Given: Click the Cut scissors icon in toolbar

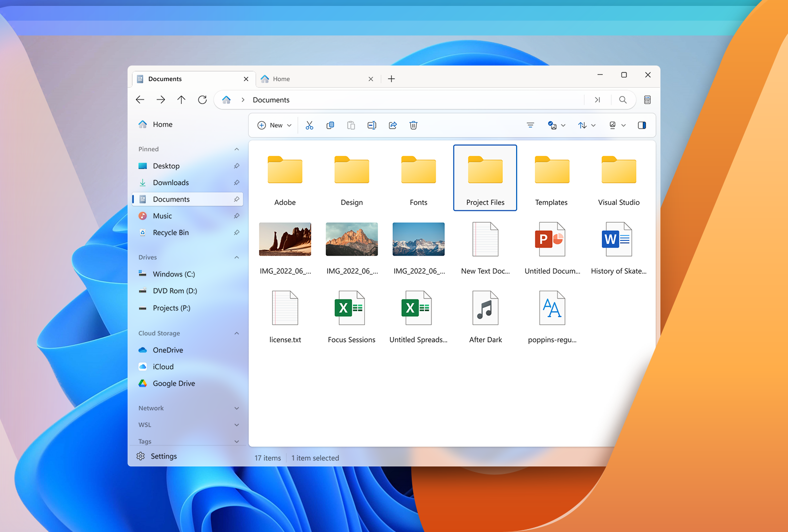Looking at the screenshot, I should (x=309, y=126).
